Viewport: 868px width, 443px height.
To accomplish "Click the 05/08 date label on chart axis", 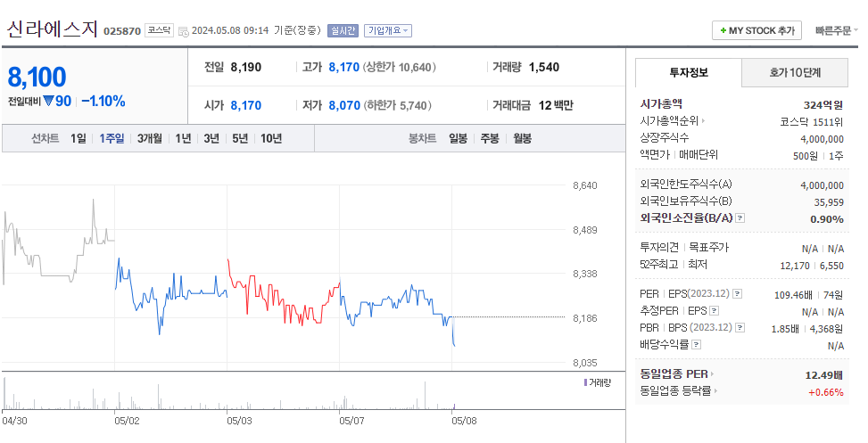I will 464,421.
